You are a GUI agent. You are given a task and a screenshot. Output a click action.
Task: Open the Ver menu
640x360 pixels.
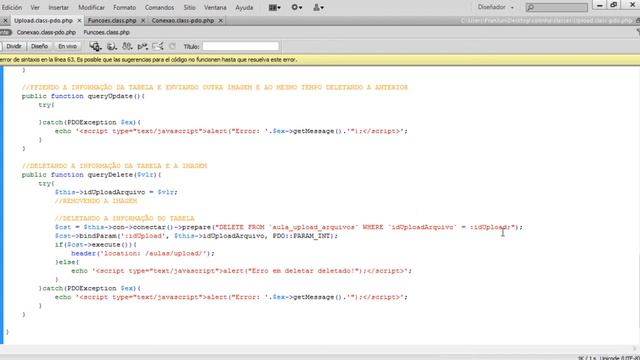tap(35, 7)
